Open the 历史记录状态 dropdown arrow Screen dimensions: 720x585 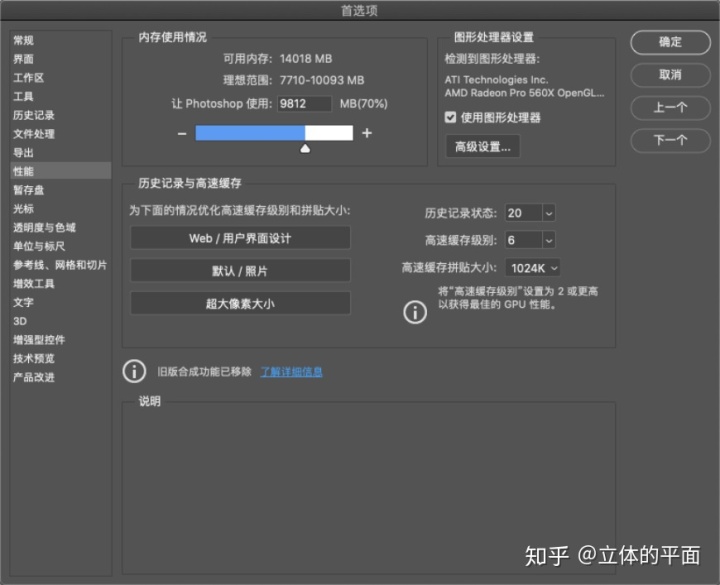point(549,213)
